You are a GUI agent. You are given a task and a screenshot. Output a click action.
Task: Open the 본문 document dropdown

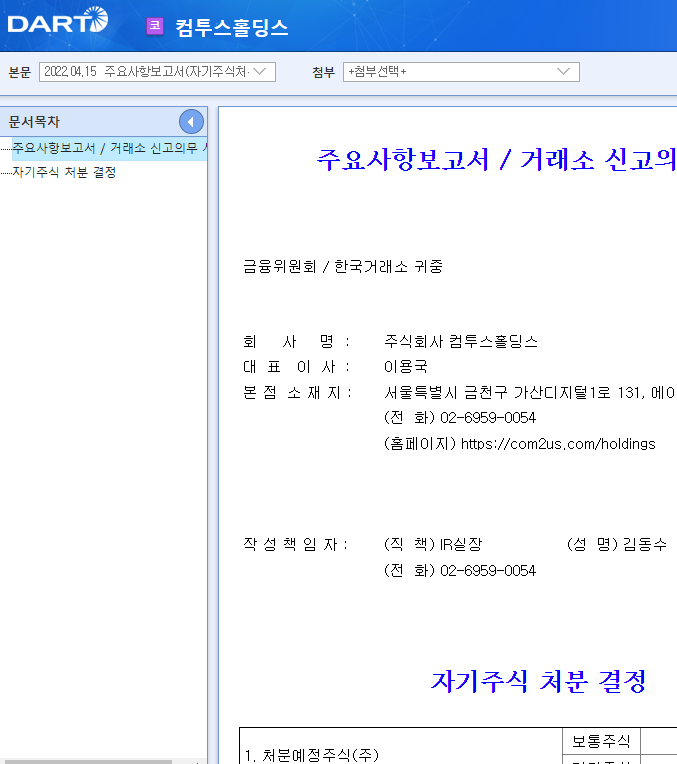(157, 72)
